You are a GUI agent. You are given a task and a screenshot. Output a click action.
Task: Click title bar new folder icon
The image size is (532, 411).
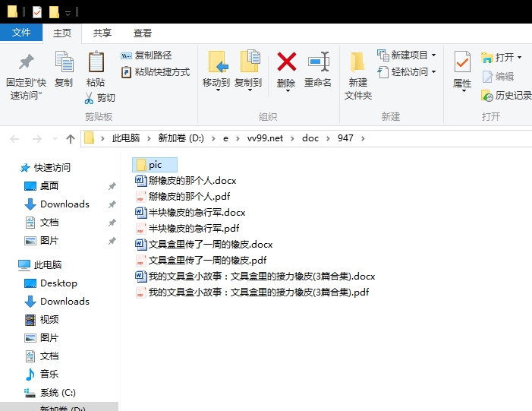click(x=54, y=13)
